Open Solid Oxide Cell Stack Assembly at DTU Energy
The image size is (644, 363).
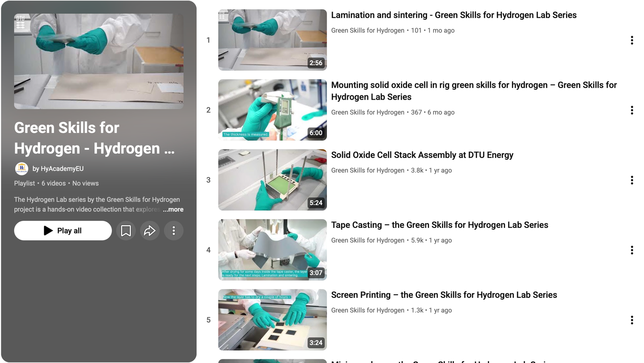coord(422,155)
